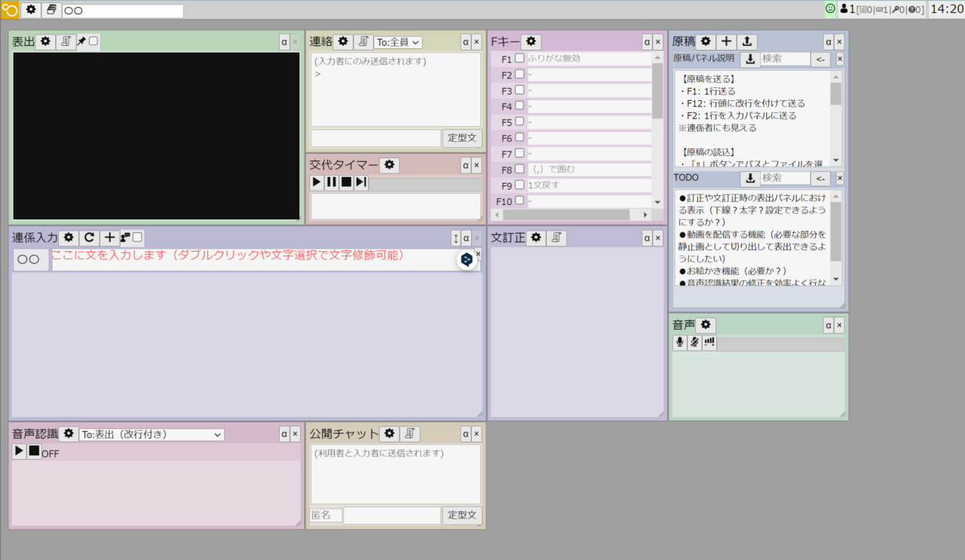Image resolution: width=965 pixels, height=560 pixels.
Task: Download the 原稿パネル説明 manuscript
Action: pos(750,59)
